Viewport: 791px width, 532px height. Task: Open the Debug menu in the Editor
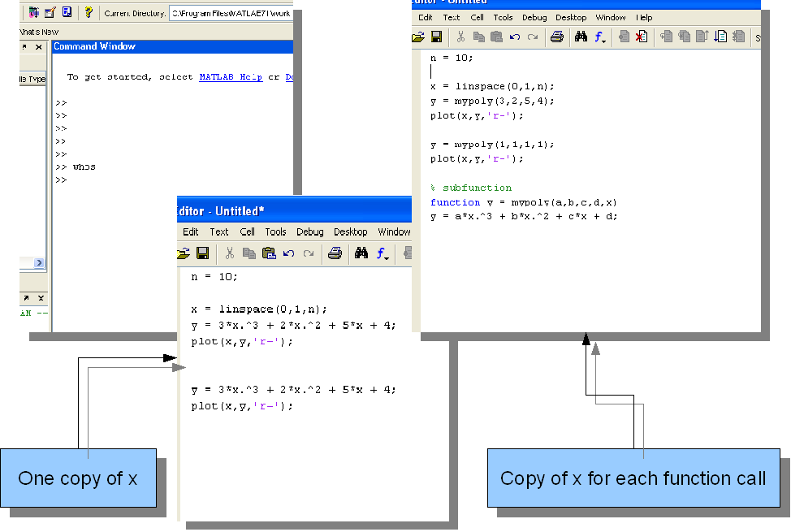309,231
